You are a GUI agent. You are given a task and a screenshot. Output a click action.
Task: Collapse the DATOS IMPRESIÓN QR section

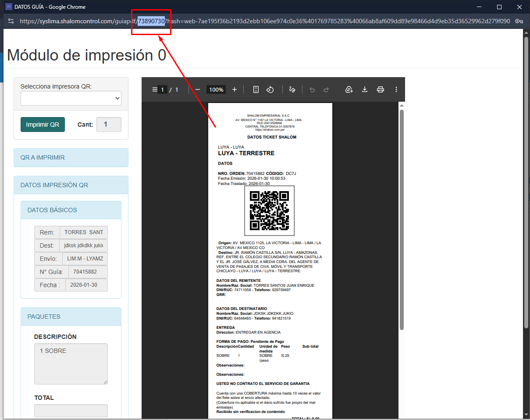pos(71,185)
